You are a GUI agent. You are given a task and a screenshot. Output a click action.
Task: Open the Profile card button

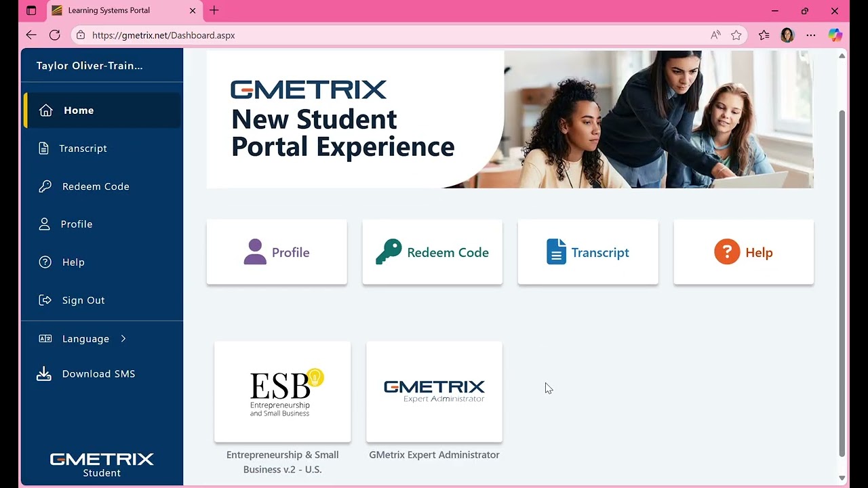[277, 252]
